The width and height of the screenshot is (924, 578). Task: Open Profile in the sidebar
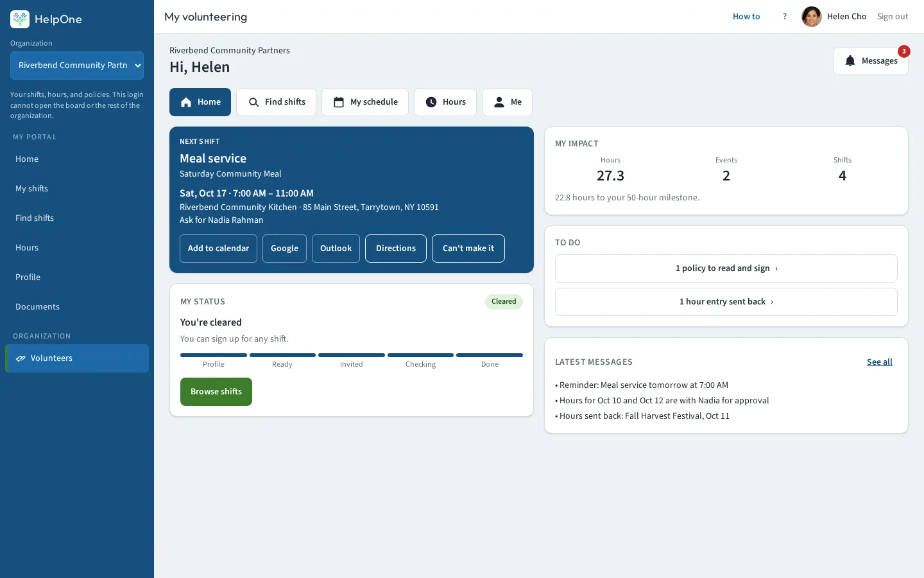tap(77, 277)
